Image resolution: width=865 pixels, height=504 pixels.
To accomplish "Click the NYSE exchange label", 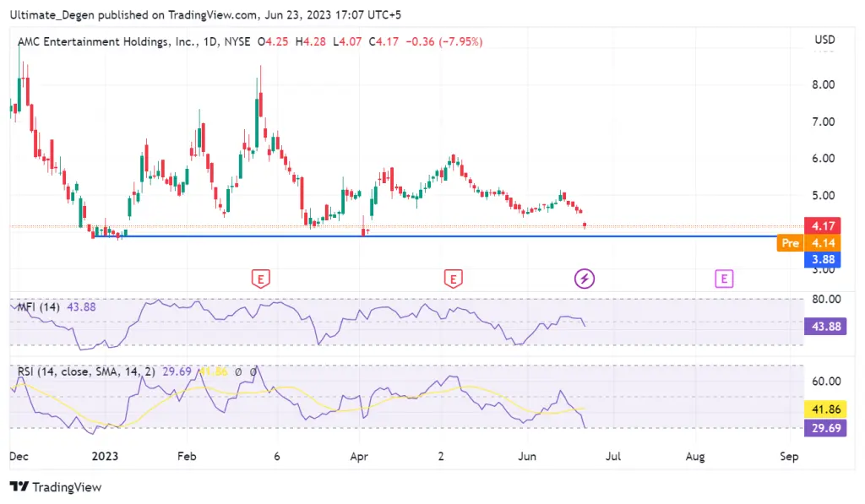I will [x=237, y=42].
